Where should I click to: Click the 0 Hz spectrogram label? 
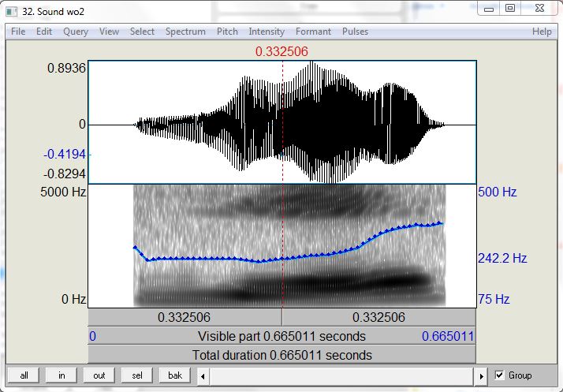point(74,299)
